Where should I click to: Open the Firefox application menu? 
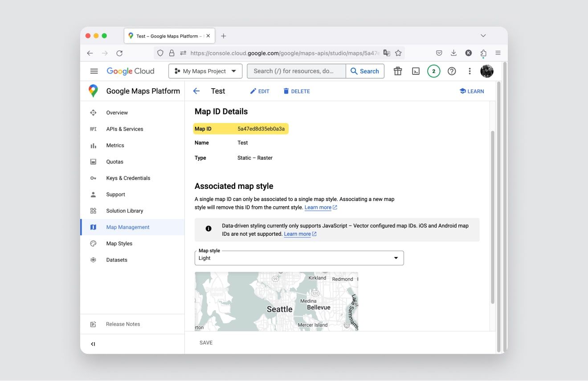coord(498,53)
